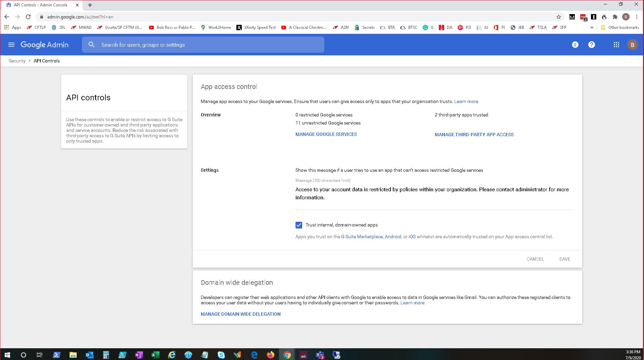Open the Google Admin hamburger menu
Viewport: 644px width, 360px height.
[x=11, y=44]
